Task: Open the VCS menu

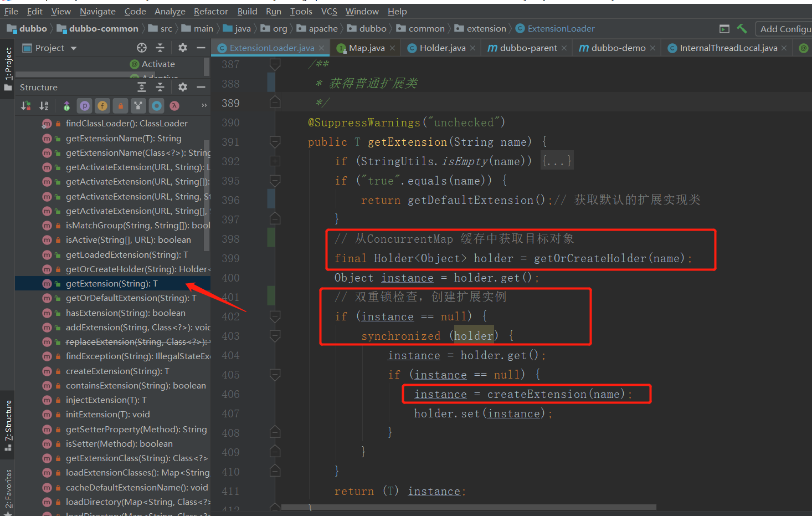Action: pyautogui.click(x=329, y=11)
